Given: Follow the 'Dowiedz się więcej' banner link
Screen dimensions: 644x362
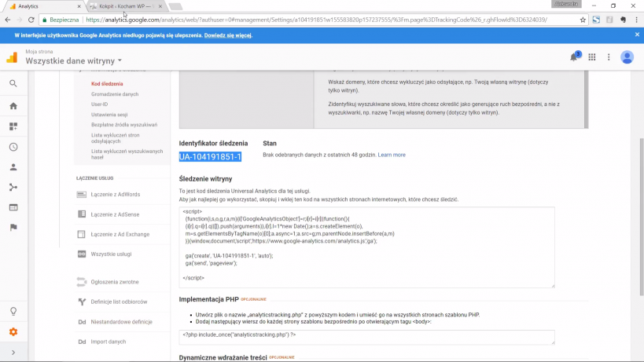Looking at the screenshot, I should point(228,35).
